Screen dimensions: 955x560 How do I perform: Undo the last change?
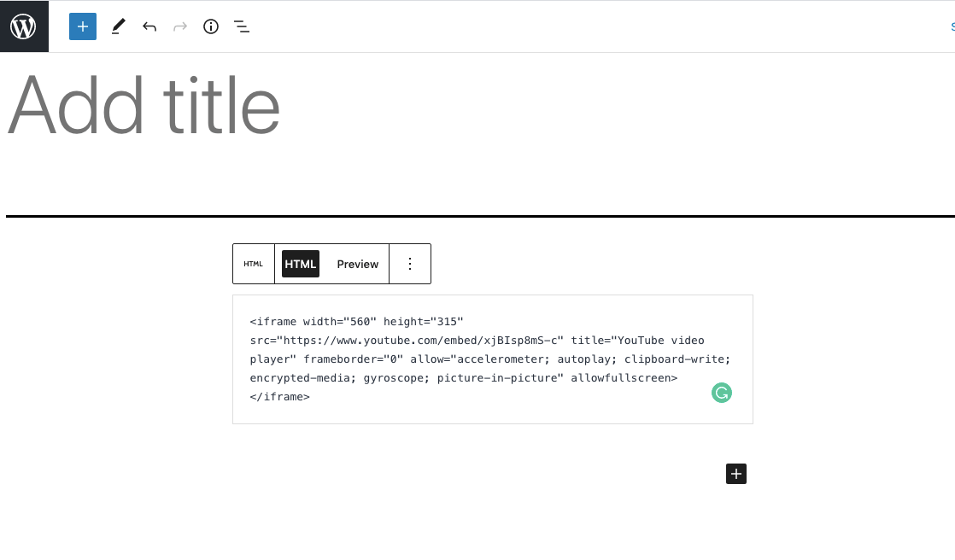pos(149,26)
